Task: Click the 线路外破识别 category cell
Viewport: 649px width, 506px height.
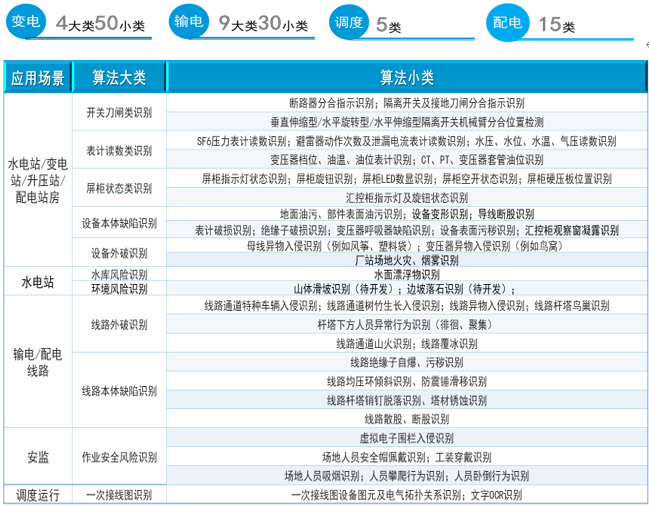Action: point(119,325)
